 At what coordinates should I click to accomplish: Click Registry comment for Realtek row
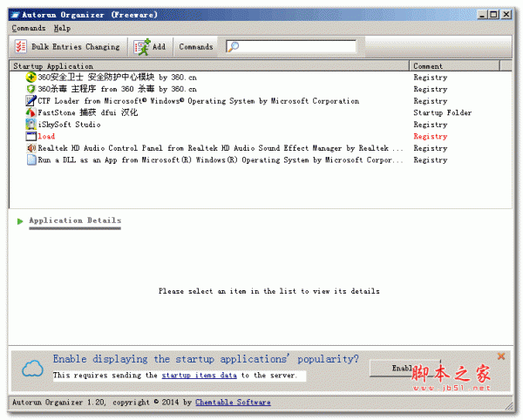click(431, 148)
